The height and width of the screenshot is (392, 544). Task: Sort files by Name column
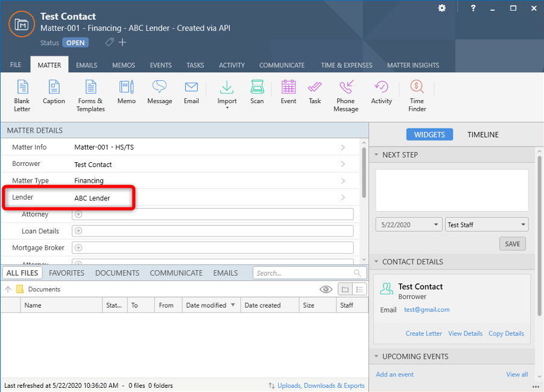(x=61, y=305)
